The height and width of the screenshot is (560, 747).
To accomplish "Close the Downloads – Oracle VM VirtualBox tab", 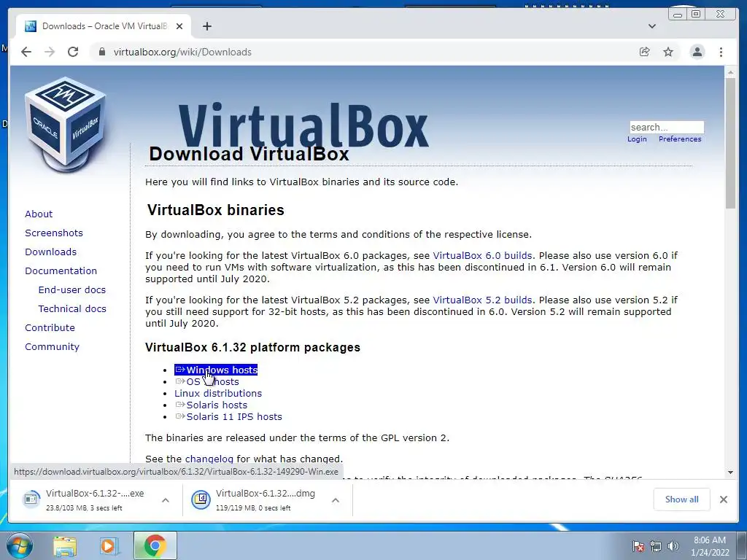I will 179,26.
